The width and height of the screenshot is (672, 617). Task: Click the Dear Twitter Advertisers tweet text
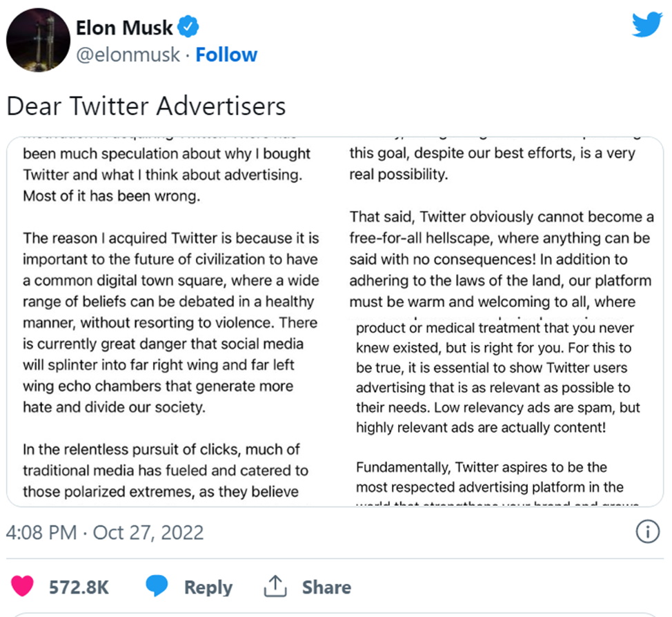pos(146,106)
